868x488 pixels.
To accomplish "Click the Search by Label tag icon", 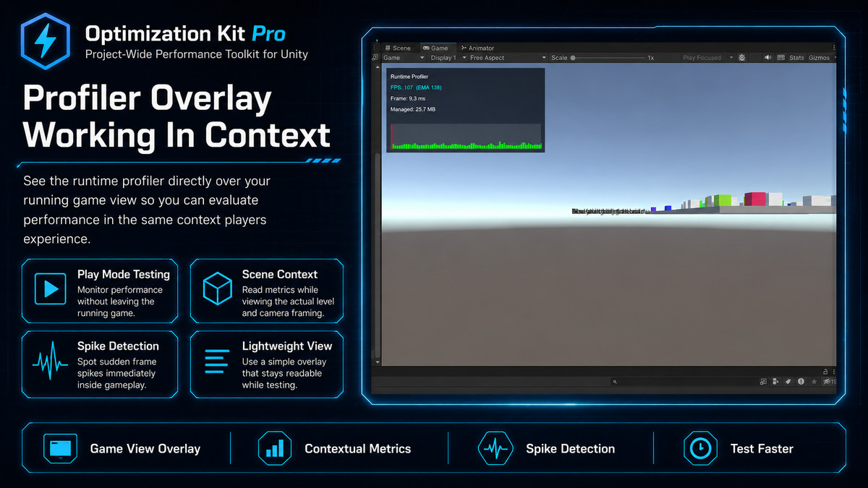I will coord(788,381).
